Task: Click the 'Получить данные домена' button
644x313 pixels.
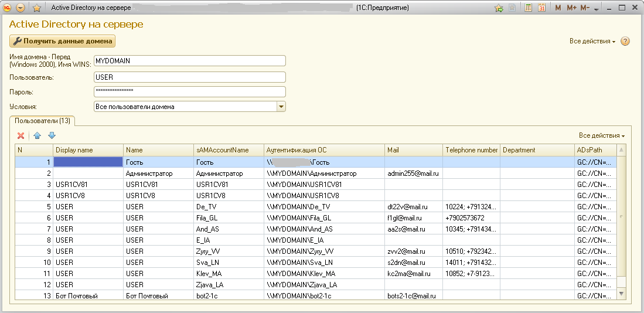Action: 63,41
